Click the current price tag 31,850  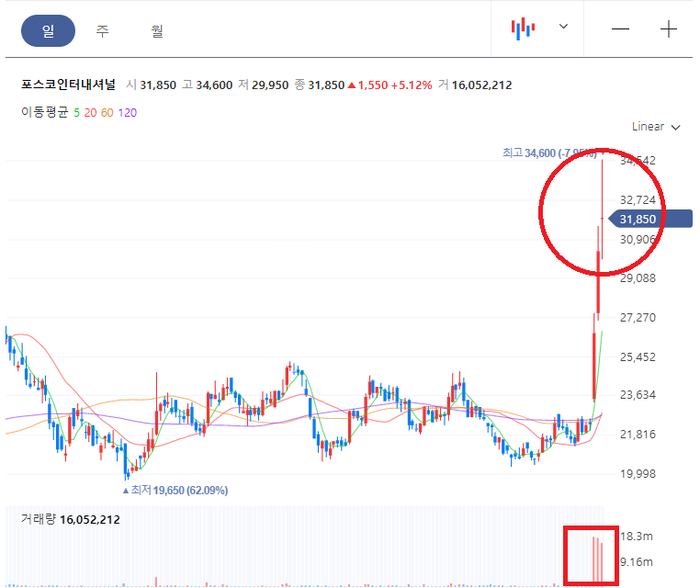[650, 220]
